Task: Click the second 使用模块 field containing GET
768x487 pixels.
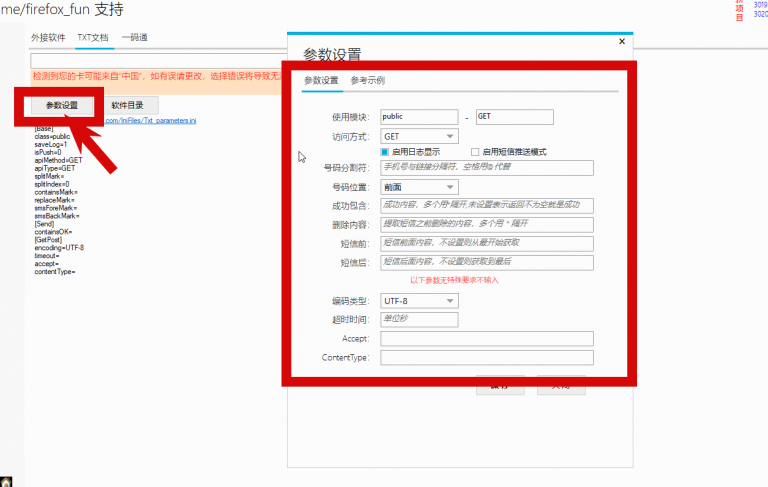Action: coord(515,117)
